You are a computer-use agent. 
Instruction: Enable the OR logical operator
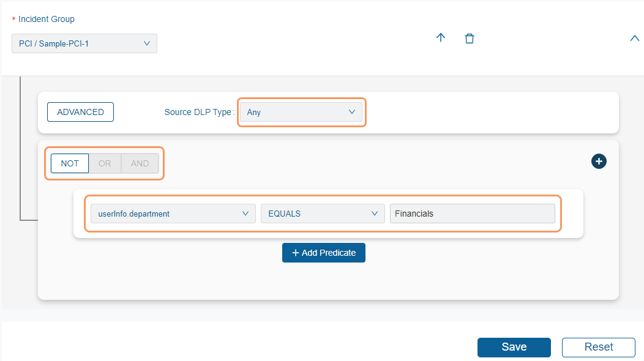(x=104, y=163)
